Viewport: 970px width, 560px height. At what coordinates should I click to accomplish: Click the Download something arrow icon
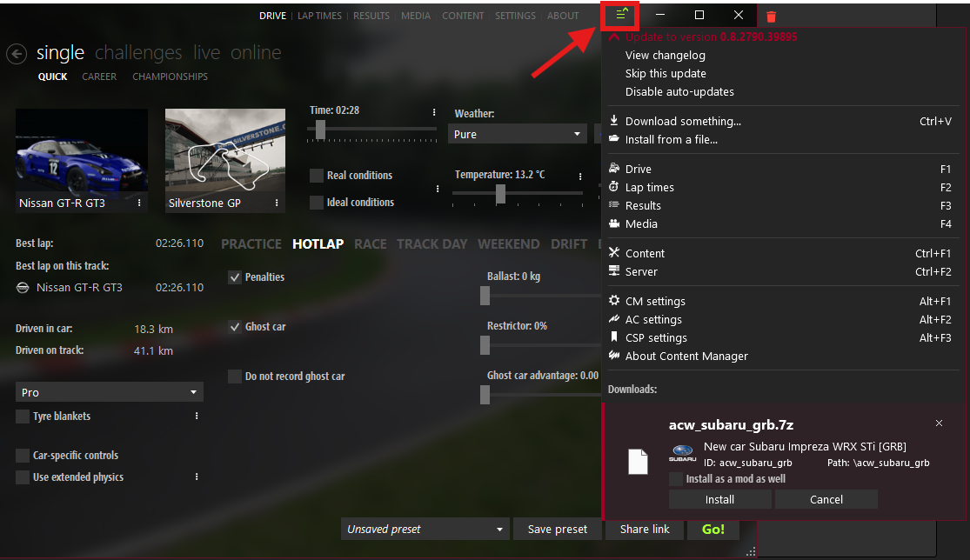click(x=613, y=121)
